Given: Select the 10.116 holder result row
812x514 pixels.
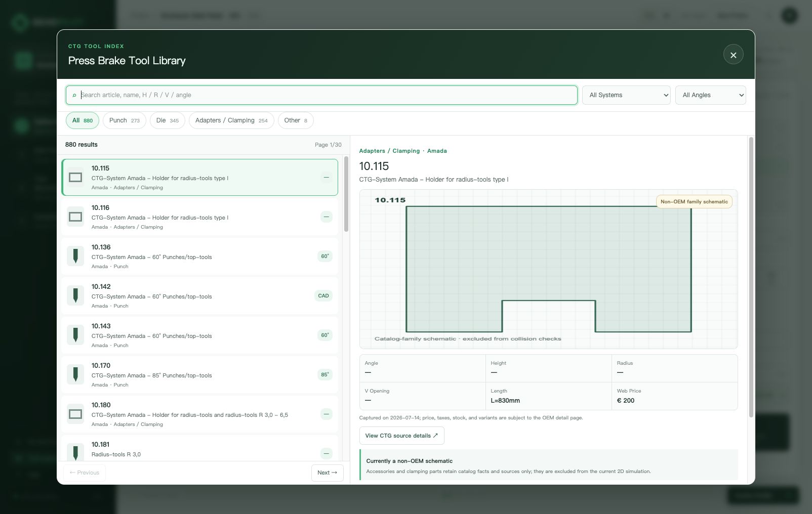Looking at the screenshot, I should (199, 217).
